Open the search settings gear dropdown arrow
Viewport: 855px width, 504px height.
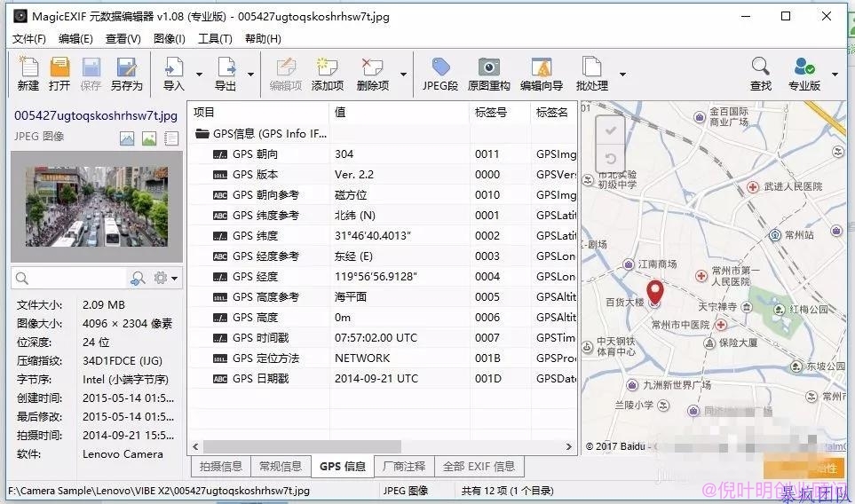click(x=175, y=279)
